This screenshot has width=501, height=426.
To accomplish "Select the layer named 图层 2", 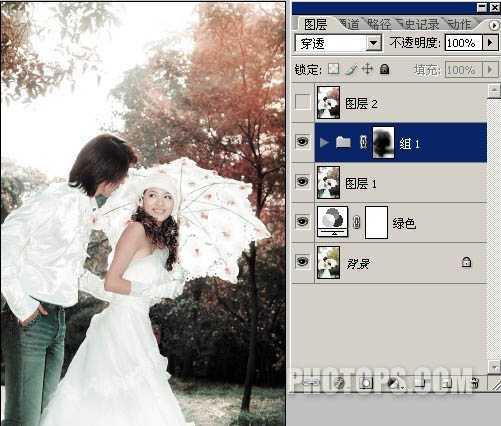I will click(x=361, y=104).
